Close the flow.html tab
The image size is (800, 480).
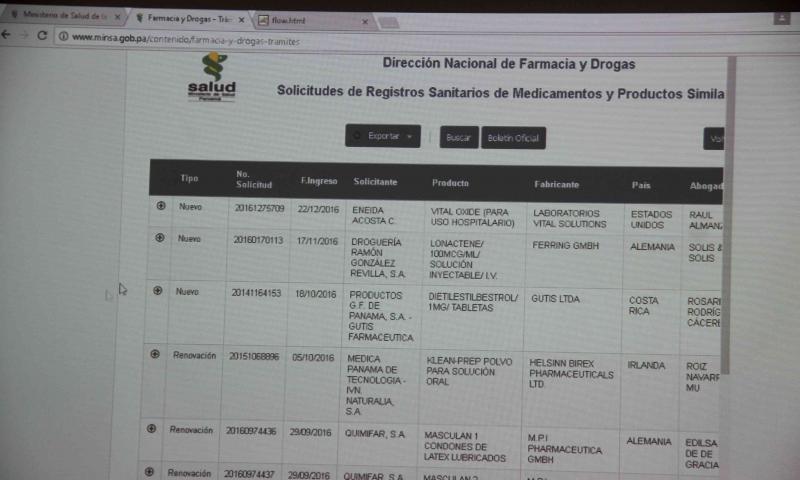click(x=365, y=21)
